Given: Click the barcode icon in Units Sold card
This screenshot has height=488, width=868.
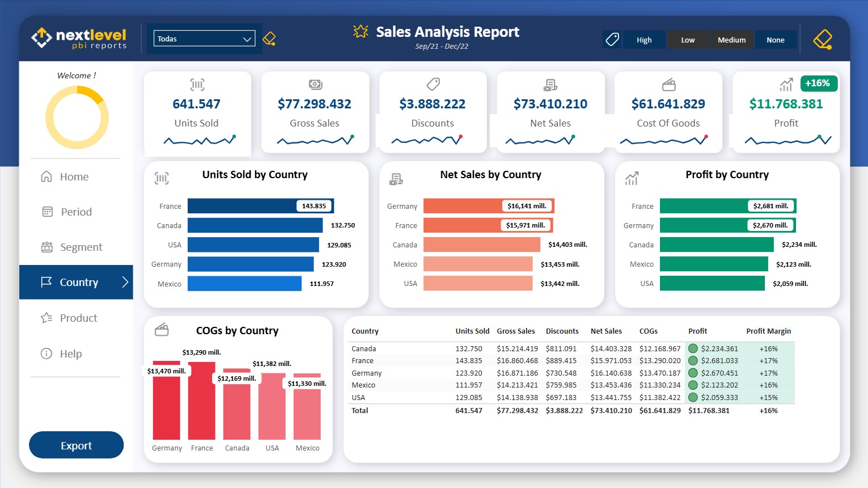Looking at the screenshot, I should [x=197, y=85].
